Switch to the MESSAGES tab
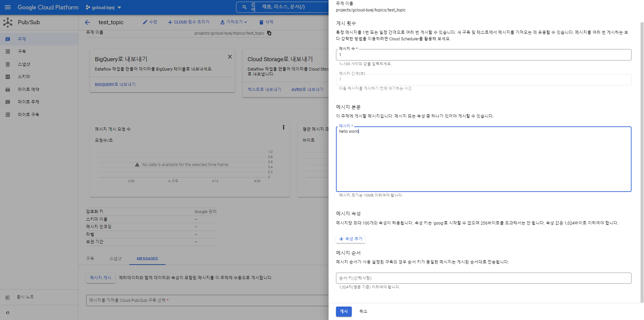 (x=147, y=259)
